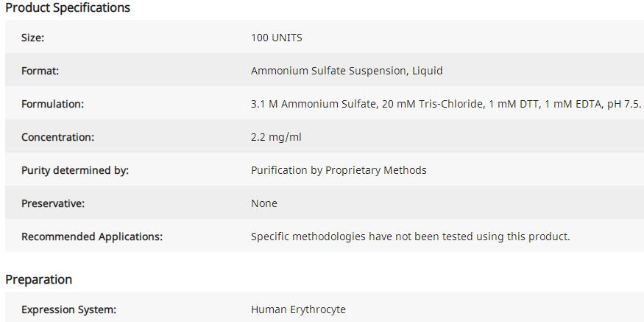This screenshot has height=322, width=644.
Task: Select the 100 UNITS value
Action: pos(276,38)
